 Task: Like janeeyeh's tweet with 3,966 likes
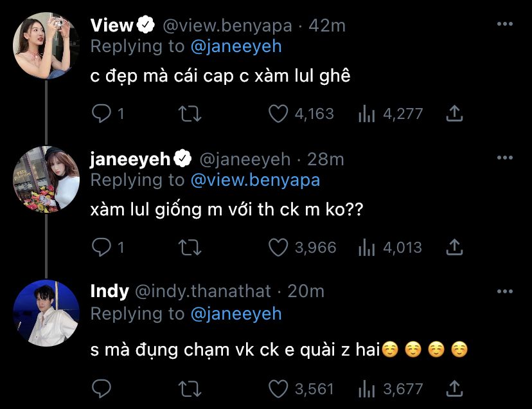(278, 247)
